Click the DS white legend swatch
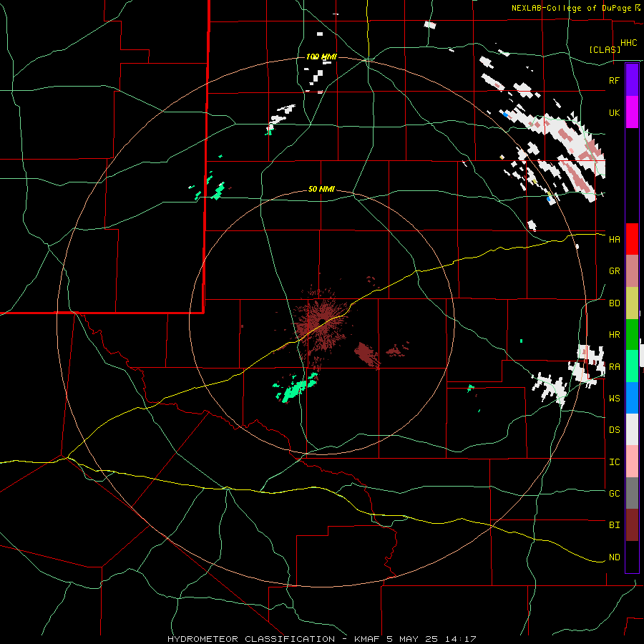 [x=632, y=429]
